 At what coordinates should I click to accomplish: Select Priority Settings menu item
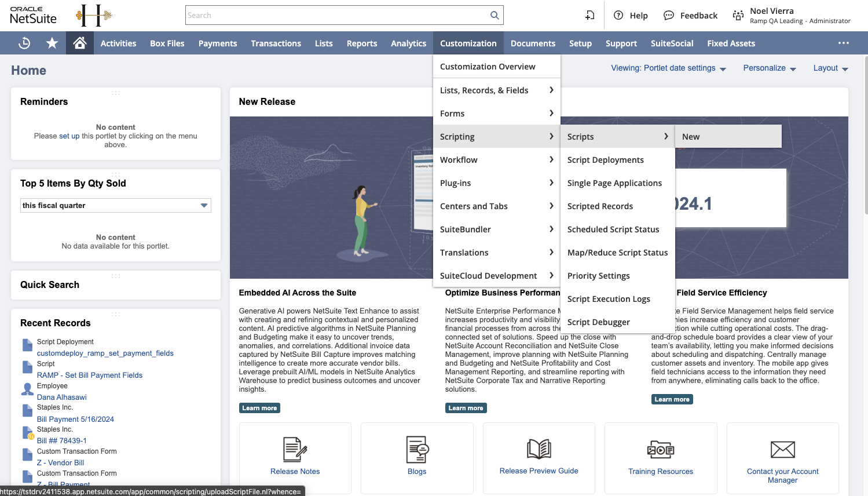click(617, 275)
